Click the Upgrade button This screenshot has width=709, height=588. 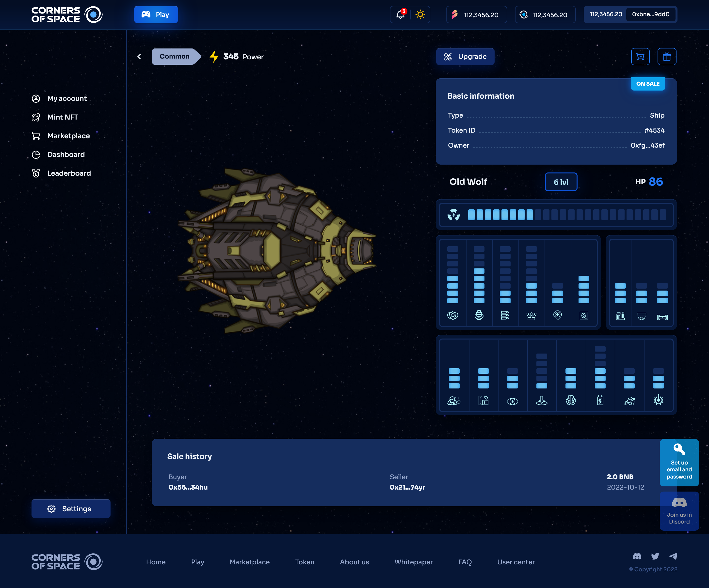(x=465, y=56)
